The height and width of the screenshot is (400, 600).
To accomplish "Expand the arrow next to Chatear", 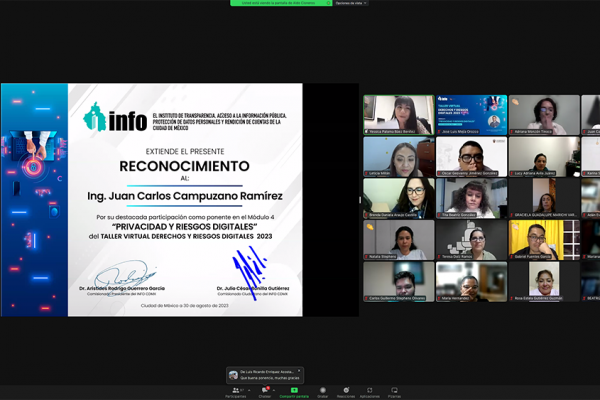I will [274, 390].
